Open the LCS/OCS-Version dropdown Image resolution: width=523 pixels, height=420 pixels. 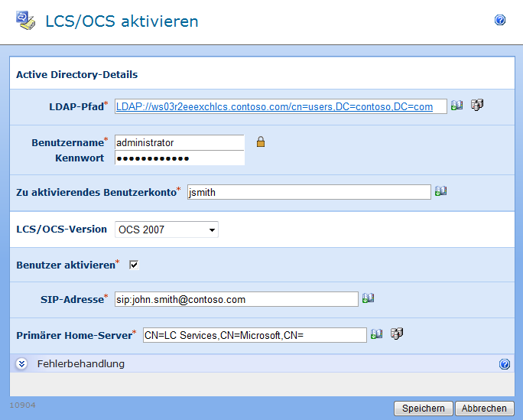coord(167,230)
